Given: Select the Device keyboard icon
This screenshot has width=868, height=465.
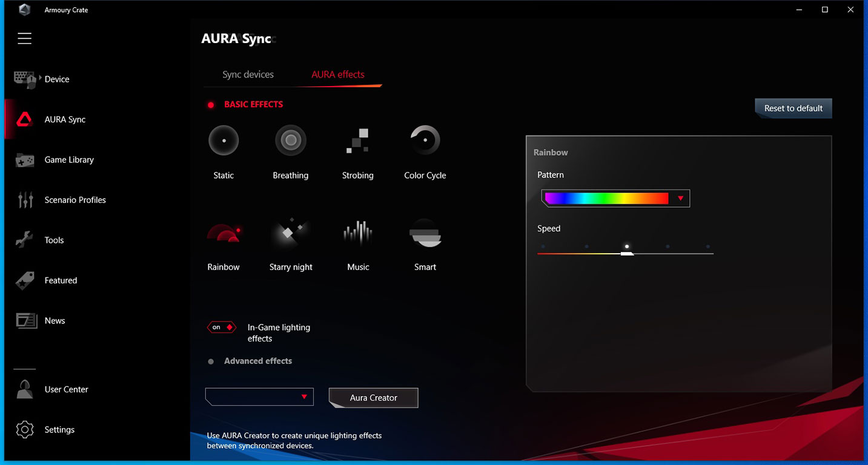Looking at the screenshot, I should [x=25, y=79].
